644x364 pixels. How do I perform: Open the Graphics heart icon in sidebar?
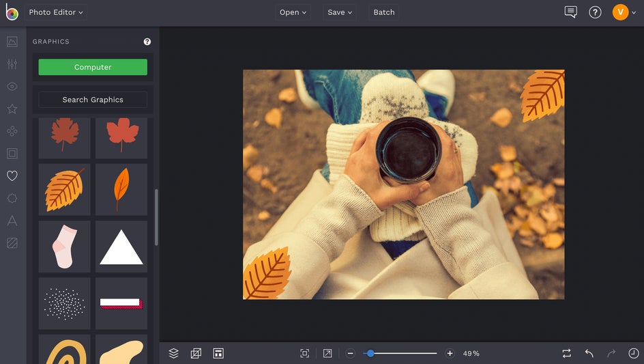pyautogui.click(x=12, y=176)
